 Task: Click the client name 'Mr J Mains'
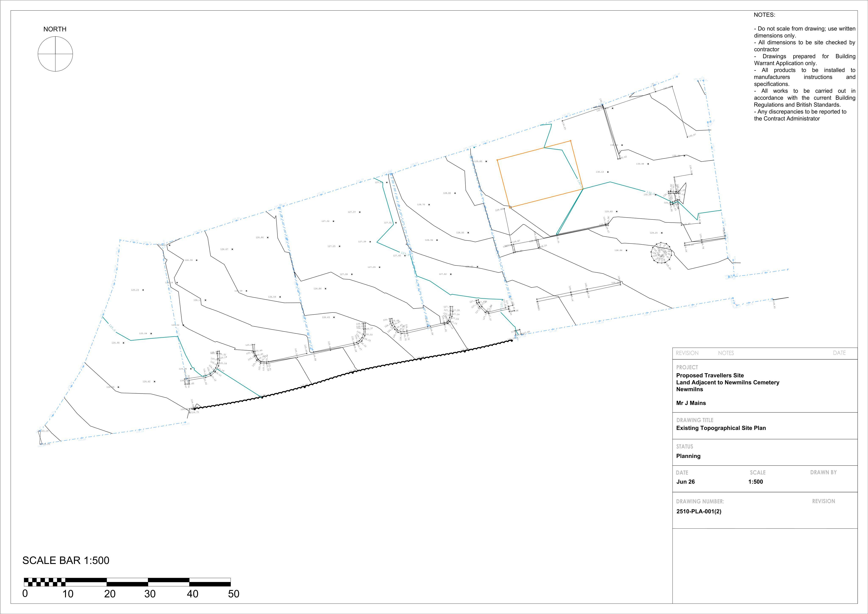pyautogui.click(x=691, y=403)
